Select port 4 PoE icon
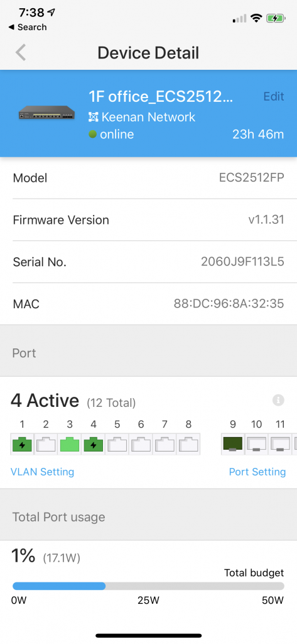Image resolution: width=297 pixels, height=644 pixels. tap(94, 445)
